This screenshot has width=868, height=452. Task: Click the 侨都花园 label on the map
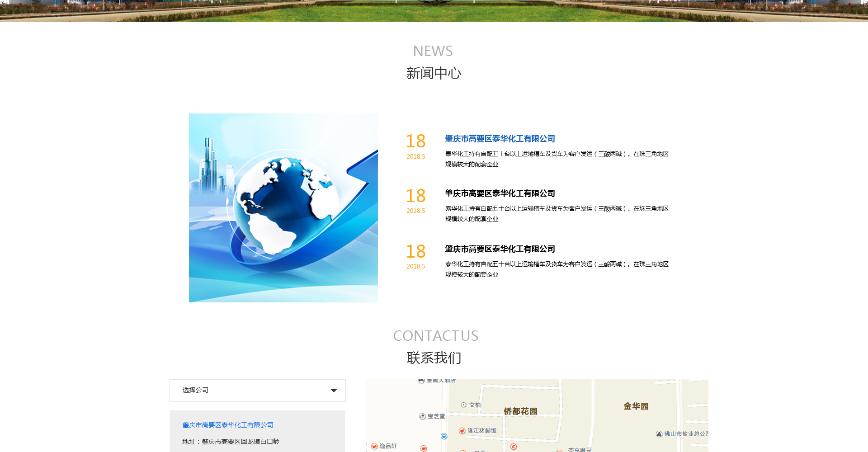(520, 411)
